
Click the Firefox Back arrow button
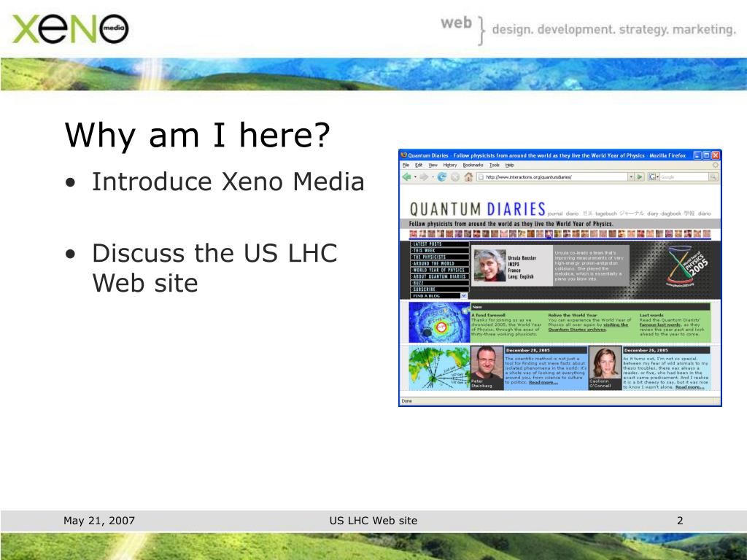tap(407, 176)
